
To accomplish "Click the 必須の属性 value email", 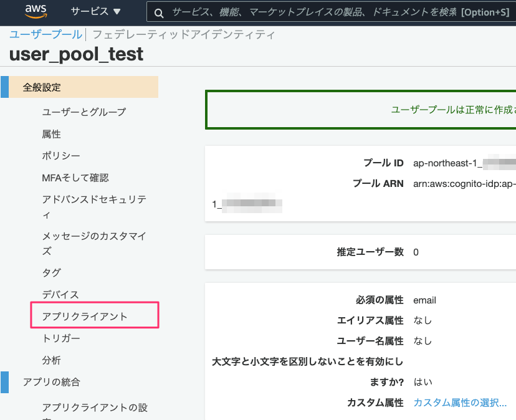I will coord(424,300).
